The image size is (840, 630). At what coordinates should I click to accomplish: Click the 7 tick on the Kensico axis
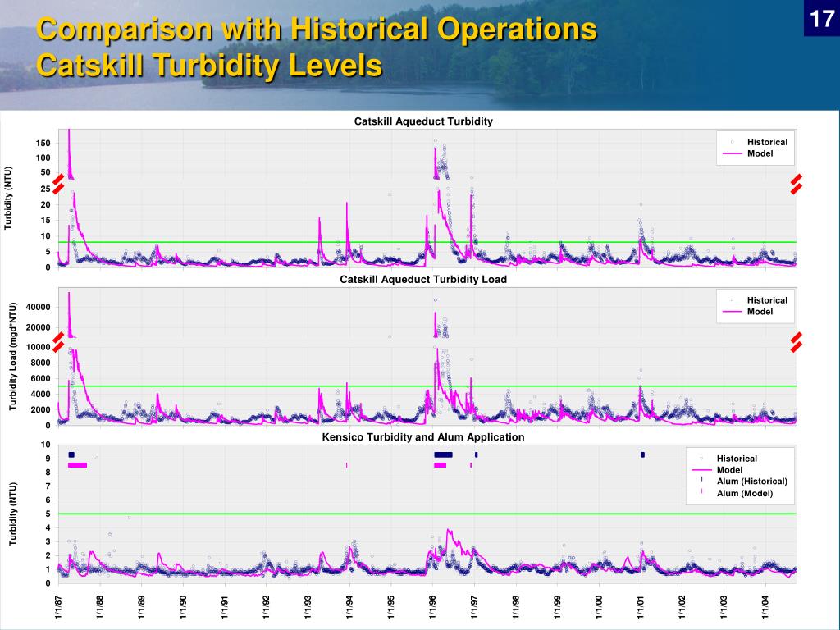[x=48, y=486]
